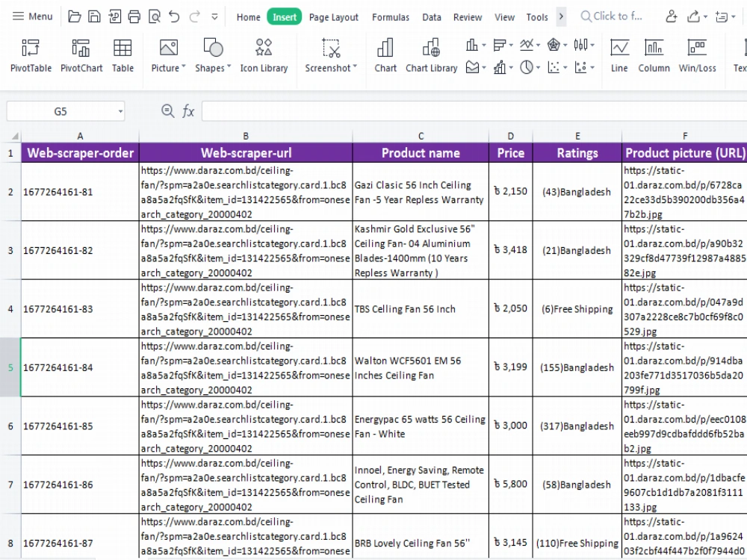Insert a PivotChart

(x=81, y=56)
